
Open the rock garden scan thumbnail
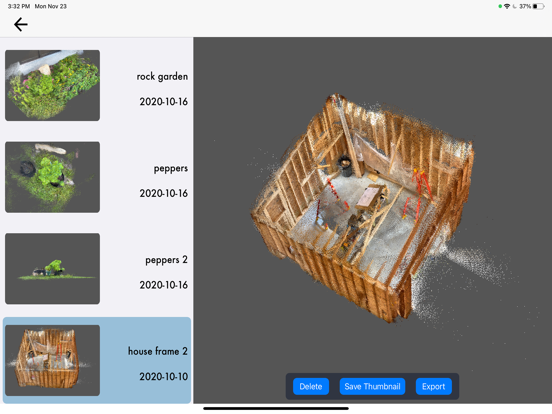pos(52,85)
